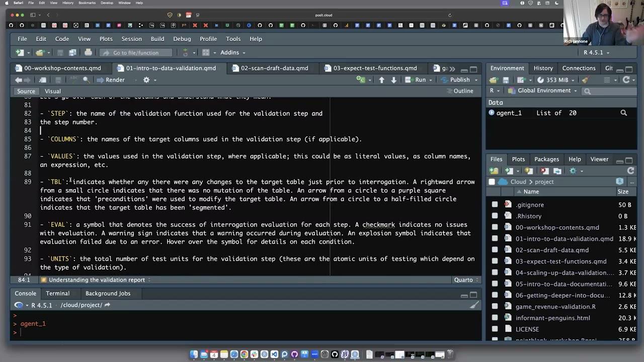Viewport: 644px width, 362px height.
Task: Open the Session menu in the menu bar
Action: [x=131, y=39]
